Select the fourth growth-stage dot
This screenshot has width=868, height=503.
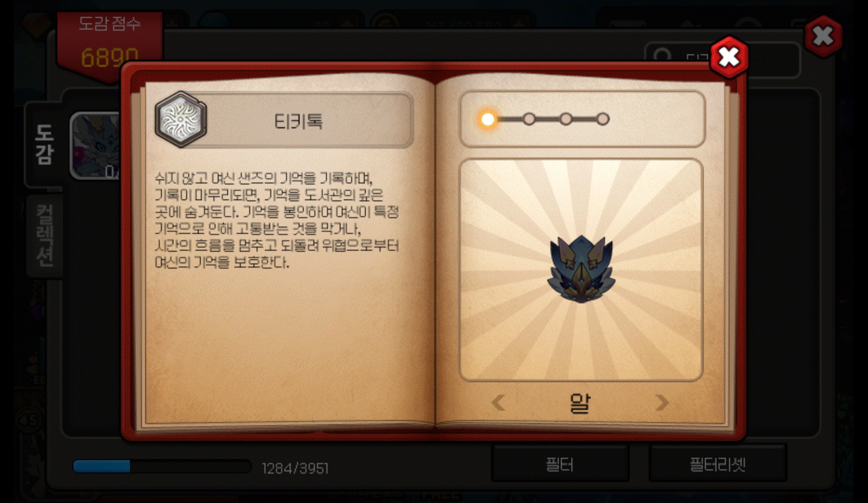pyautogui.click(x=603, y=119)
